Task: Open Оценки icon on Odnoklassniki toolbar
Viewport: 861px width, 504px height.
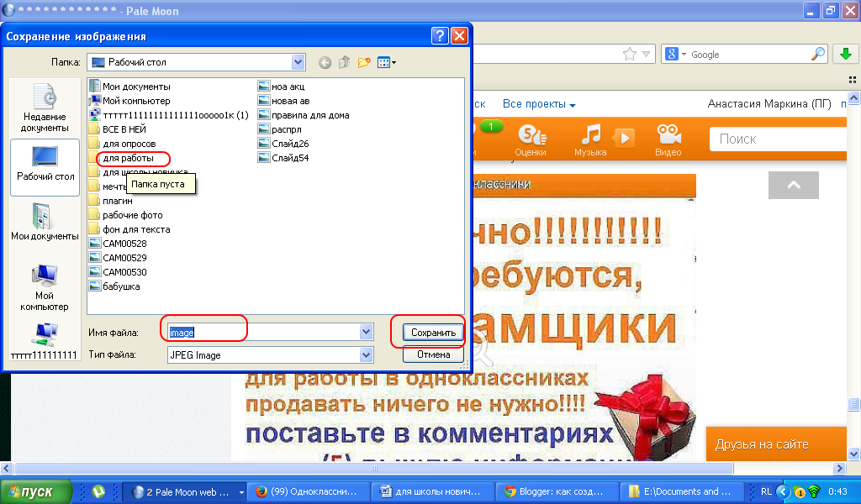Action: [x=531, y=140]
